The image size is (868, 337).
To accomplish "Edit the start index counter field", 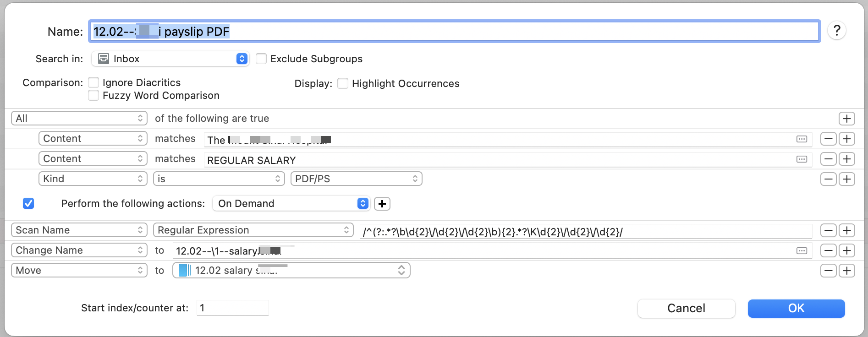I will point(233,308).
